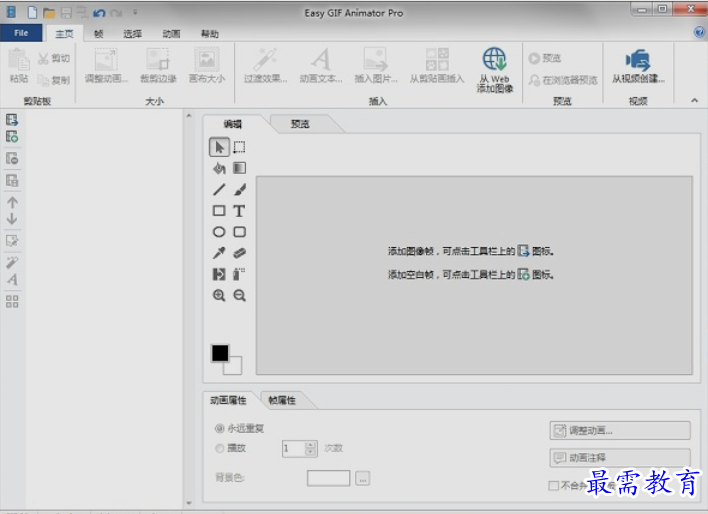Select the 永远重复 radio button

pyautogui.click(x=219, y=428)
